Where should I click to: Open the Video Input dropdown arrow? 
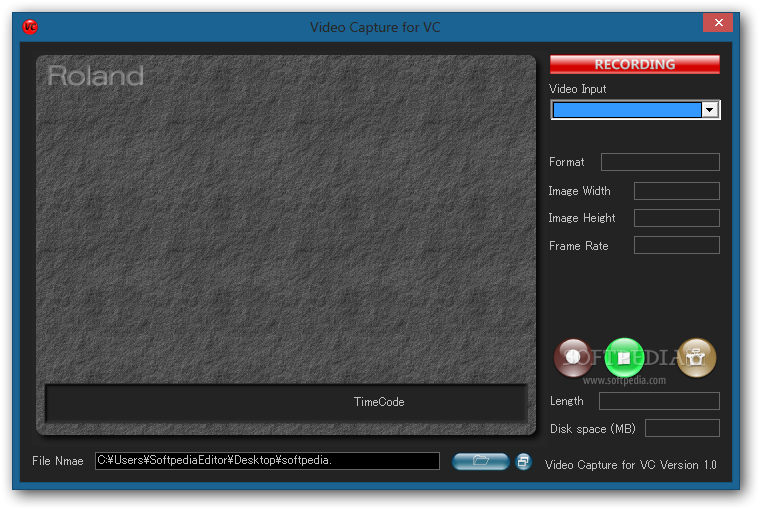pyautogui.click(x=710, y=110)
